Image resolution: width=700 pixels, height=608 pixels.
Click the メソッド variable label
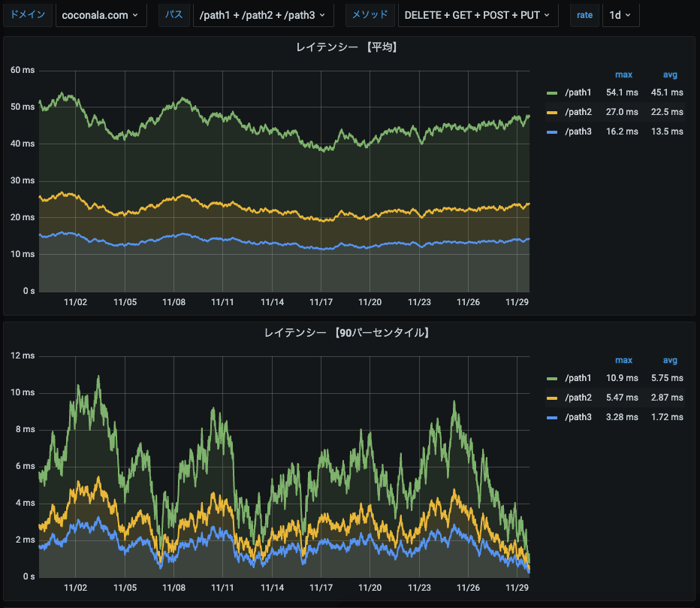coord(370,14)
